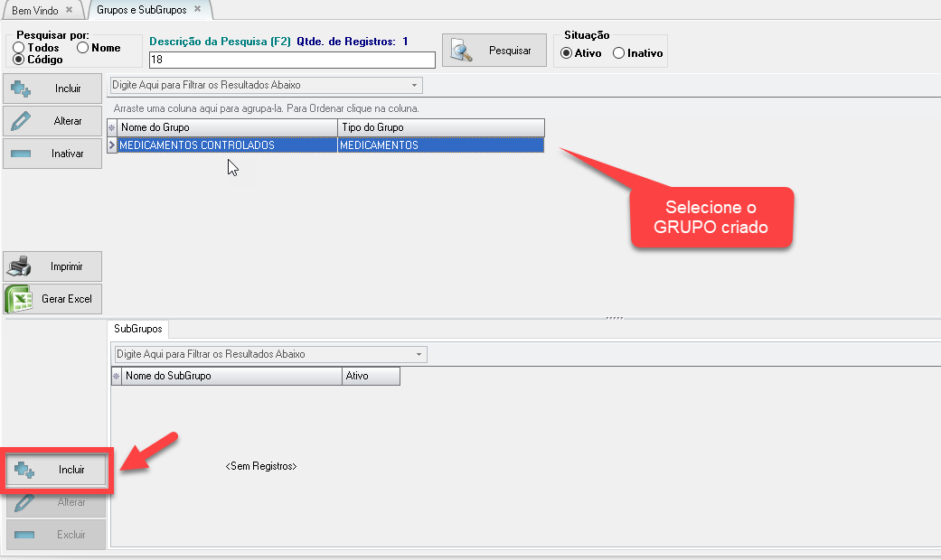Click the Descrição da Pesquisa input field
941x560 pixels.
[x=291, y=60]
